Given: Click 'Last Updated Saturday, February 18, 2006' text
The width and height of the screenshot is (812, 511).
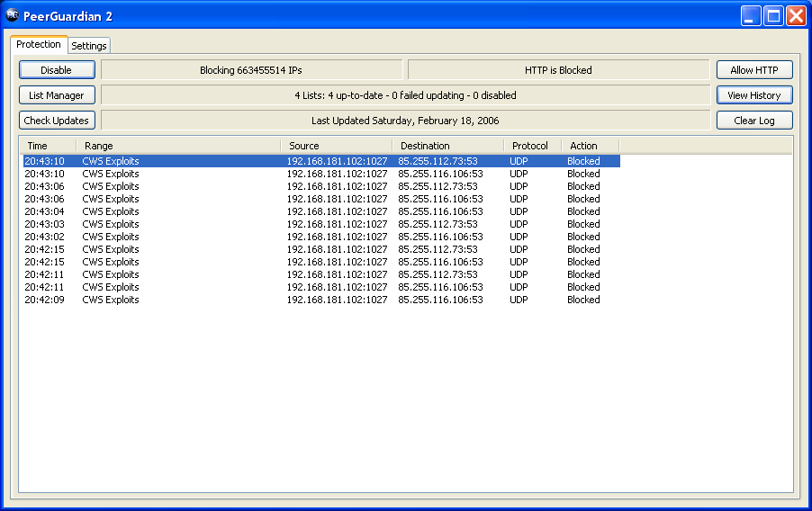Looking at the screenshot, I should pyautogui.click(x=405, y=121).
